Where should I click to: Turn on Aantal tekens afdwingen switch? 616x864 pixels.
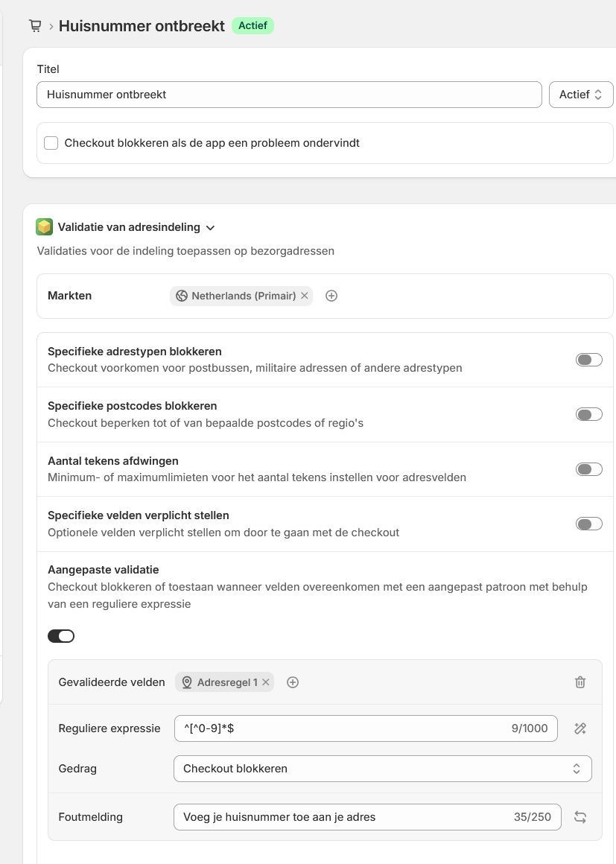pos(589,469)
